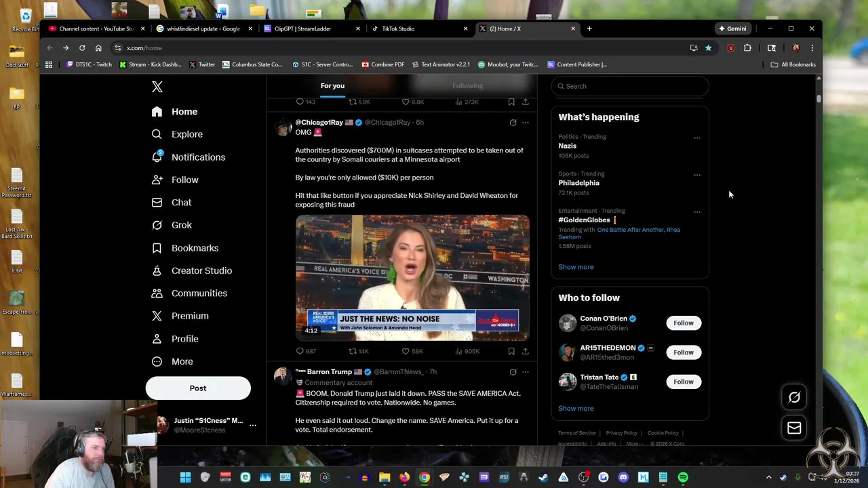This screenshot has height=488, width=868.
Task: Share the Chicago1Ray post
Action: click(x=525, y=351)
